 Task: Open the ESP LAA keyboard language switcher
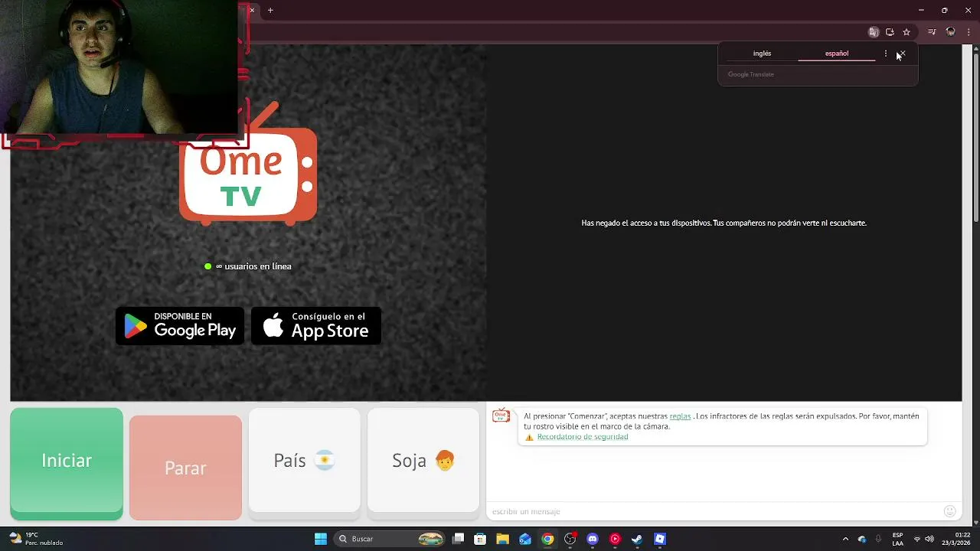point(898,539)
